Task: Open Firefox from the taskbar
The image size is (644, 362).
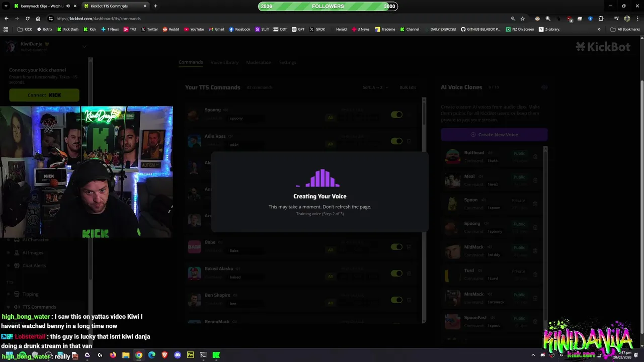Action: pos(113,355)
